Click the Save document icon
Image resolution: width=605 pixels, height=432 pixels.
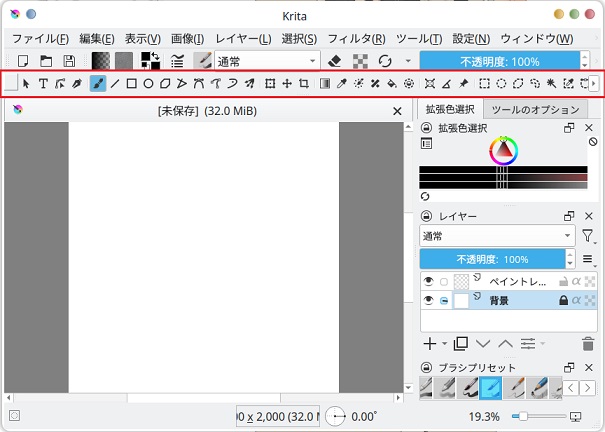[x=69, y=61]
